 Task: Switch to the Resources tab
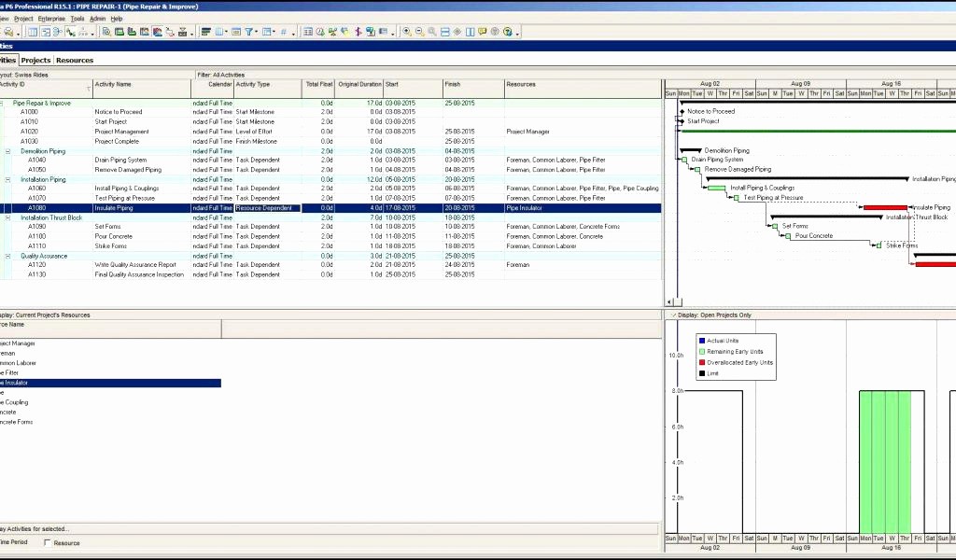[x=75, y=60]
